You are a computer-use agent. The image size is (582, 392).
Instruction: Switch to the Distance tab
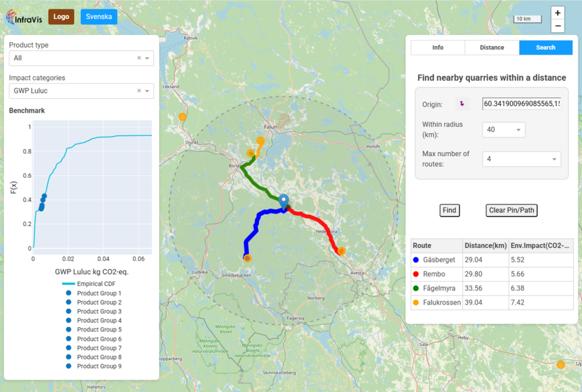pos(492,48)
